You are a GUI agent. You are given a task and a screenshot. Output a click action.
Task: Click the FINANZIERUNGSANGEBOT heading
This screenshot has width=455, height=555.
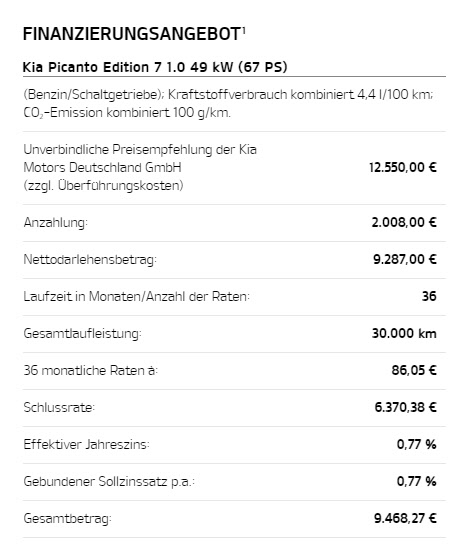pos(131,34)
